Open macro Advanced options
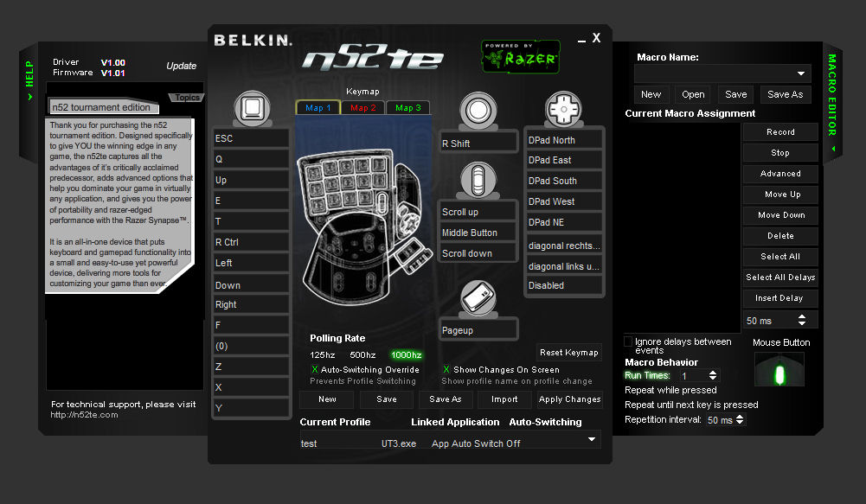The image size is (866, 504). (780, 174)
